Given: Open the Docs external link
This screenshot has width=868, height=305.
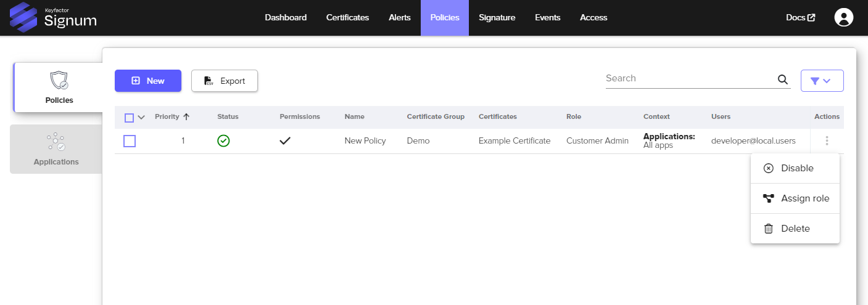Looking at the screenshot, I should pyautogui.click(x=800, y=17).
